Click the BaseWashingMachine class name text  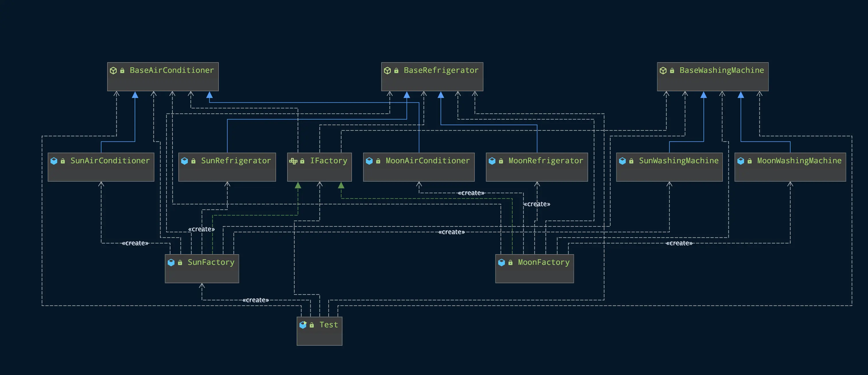coord(721,70)
